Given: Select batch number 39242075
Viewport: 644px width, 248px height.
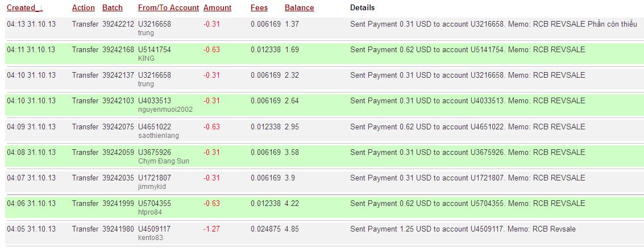Looking at the screenshot, I should tap(118, 127).
